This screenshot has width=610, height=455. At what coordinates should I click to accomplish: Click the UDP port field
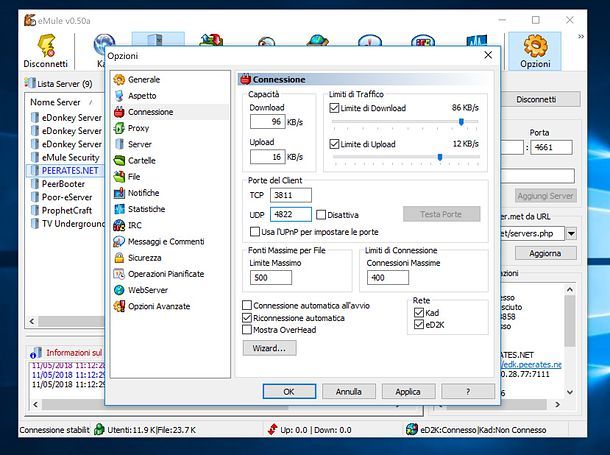pyautogui.click(x=291, y=214)
